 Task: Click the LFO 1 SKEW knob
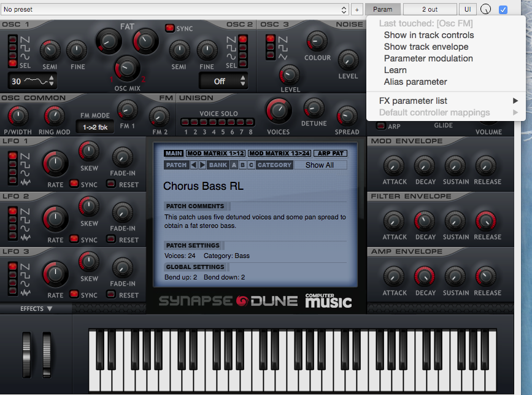coord(89,151)
